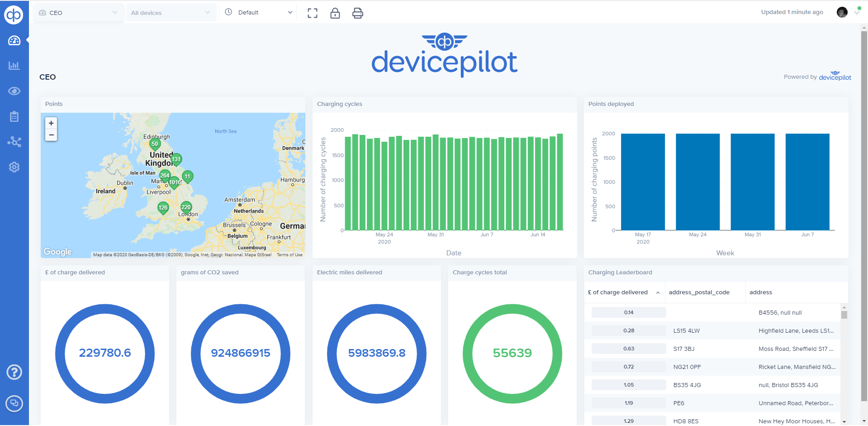Image resolution: width=868 pixels, height=426 pixels.
Task: Click the Charging cycles panel title
Action: (x=340, y=104)
